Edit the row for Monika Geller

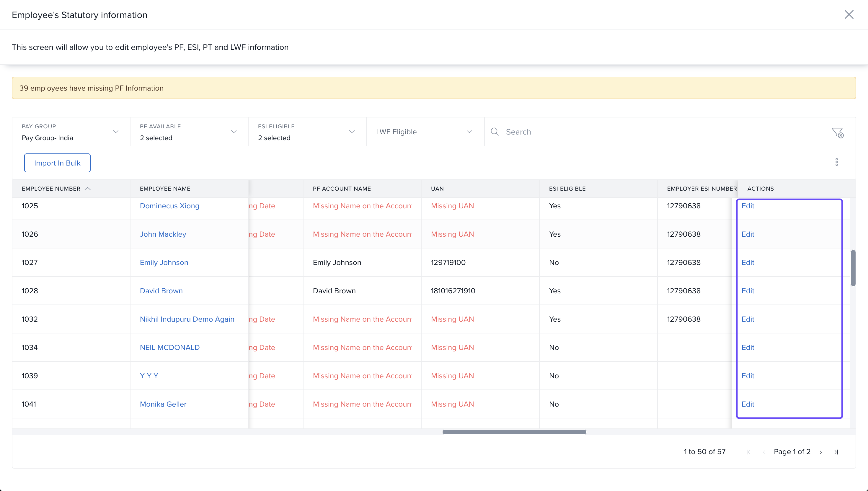point(748,404)
